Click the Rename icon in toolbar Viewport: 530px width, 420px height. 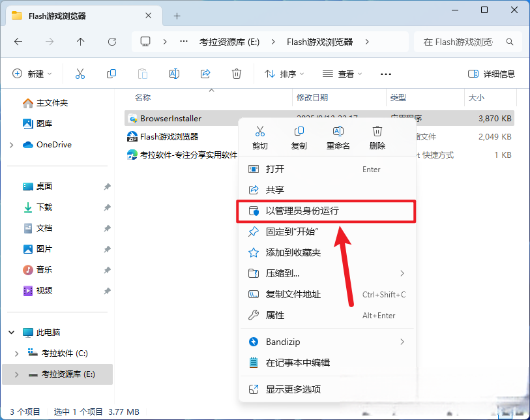coord(174,74)
